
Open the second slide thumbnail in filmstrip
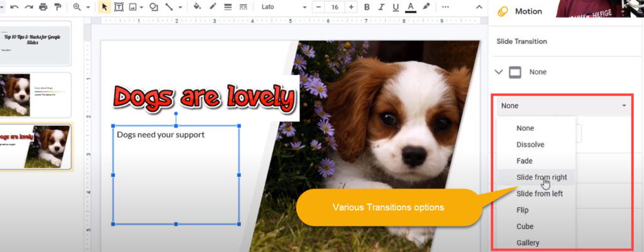(35, 95)
